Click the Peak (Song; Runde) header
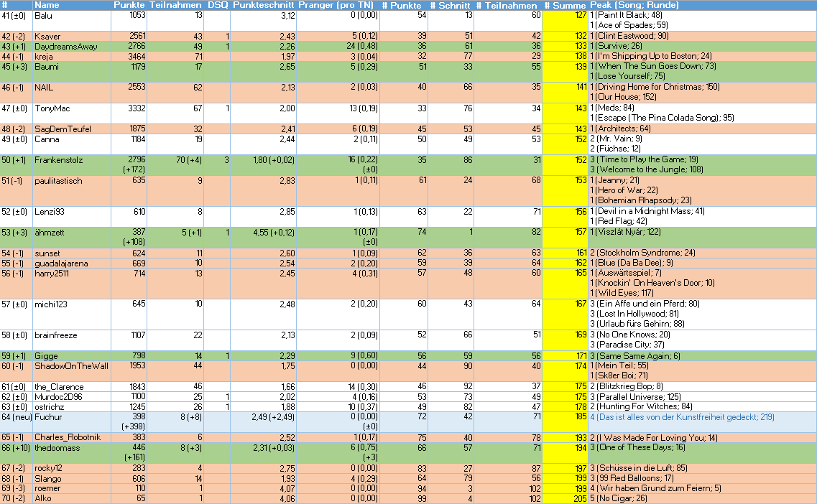The width and height of the screenshot is (817, 504). (634, 5)
